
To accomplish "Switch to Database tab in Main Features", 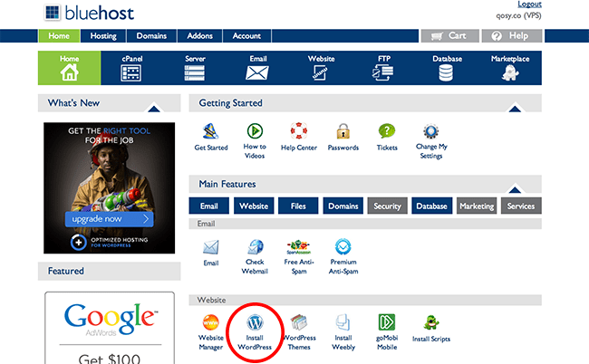I will (x=432, y=206).
